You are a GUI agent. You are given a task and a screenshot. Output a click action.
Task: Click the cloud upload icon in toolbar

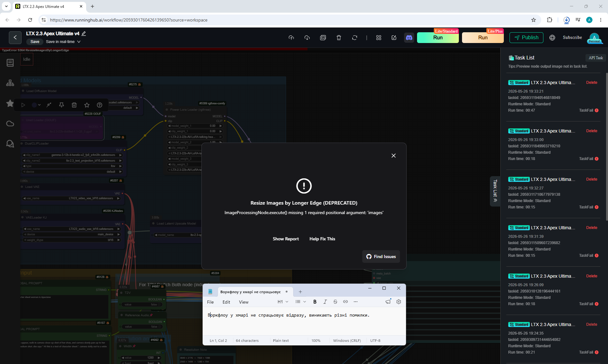click(x=291, y=38)
